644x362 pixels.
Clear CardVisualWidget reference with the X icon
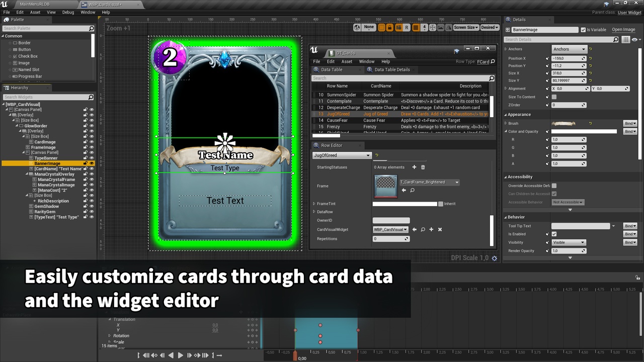[x=440, y=229]
